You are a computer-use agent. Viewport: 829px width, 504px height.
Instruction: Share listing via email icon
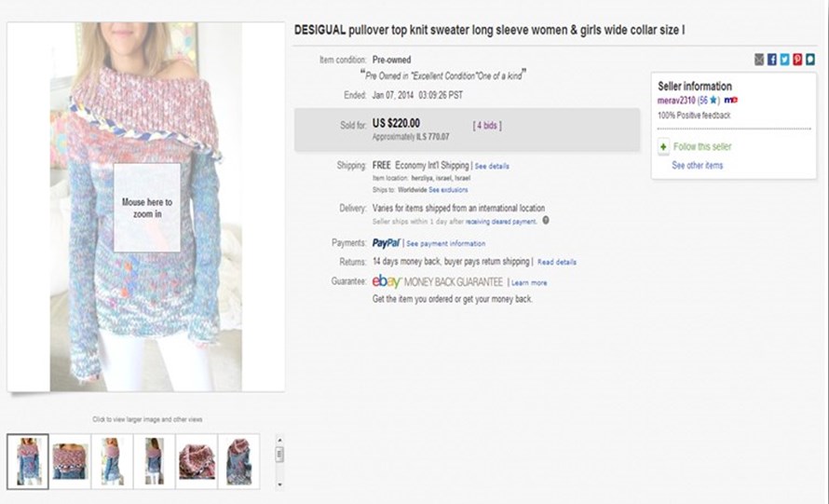click(759, 60)
